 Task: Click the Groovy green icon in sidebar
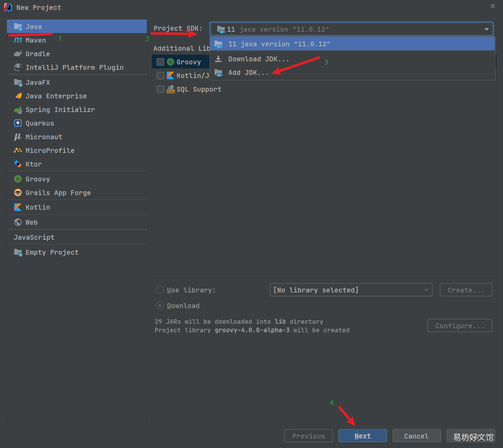(x=18, y=179)
